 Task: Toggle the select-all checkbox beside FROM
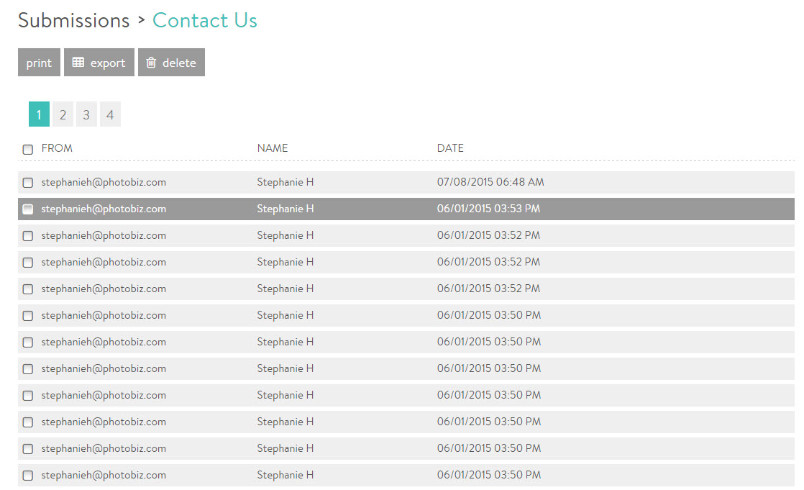(x=28, y=149)
